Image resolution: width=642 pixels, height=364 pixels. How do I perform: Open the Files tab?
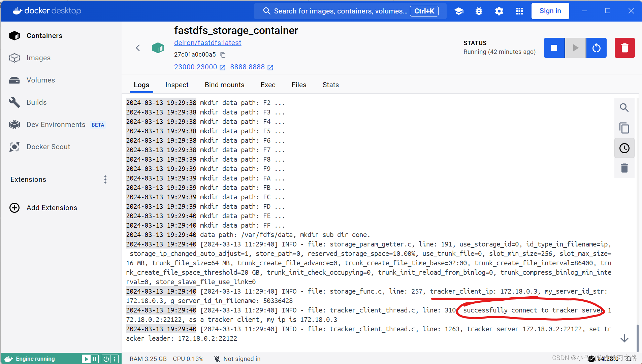(299, 85)
